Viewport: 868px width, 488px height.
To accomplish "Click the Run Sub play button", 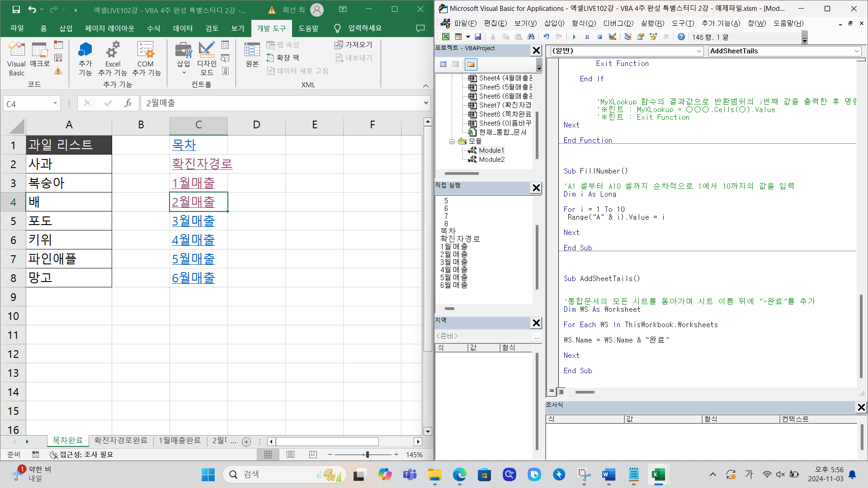I will (x=574, y=37).
